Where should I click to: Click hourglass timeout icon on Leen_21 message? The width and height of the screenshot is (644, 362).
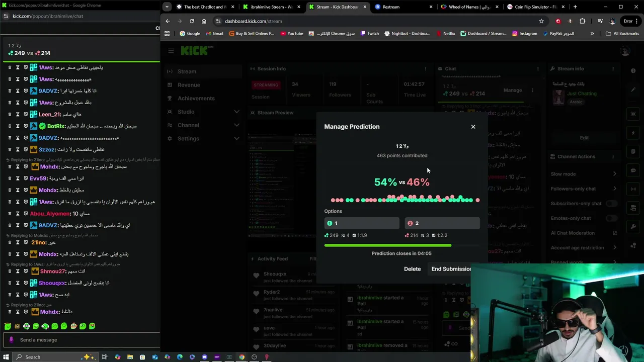18,114
